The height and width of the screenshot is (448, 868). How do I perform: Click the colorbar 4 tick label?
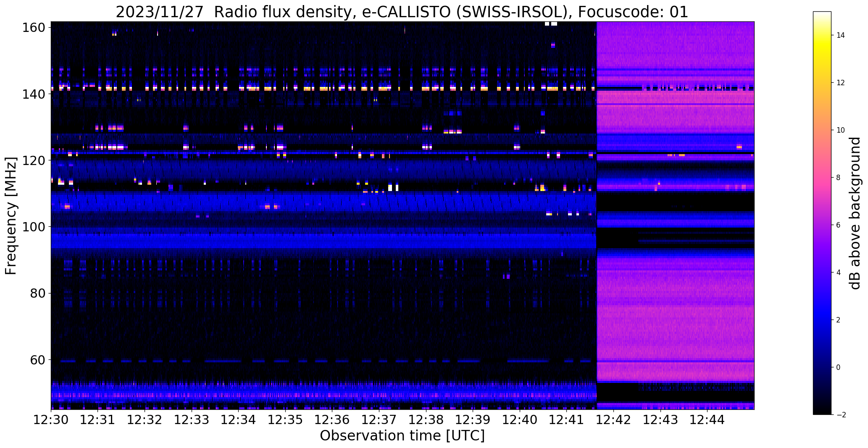[x=839, y=272]
